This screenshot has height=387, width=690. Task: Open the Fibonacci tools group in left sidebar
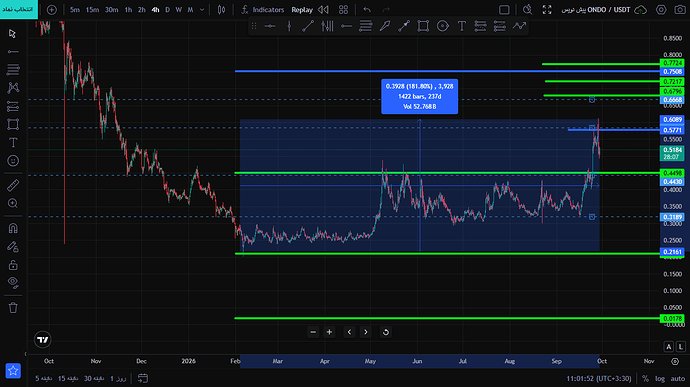tap(13, 69)
